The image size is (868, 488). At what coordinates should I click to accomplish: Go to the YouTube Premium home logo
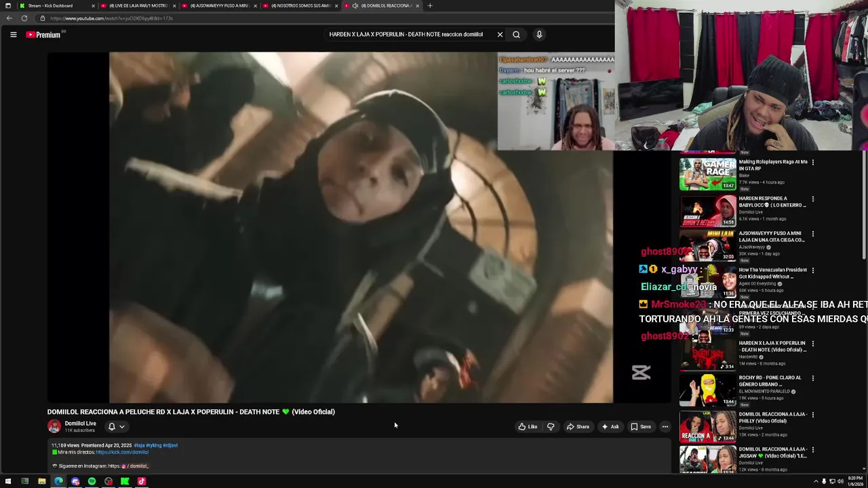pos(45,35)
